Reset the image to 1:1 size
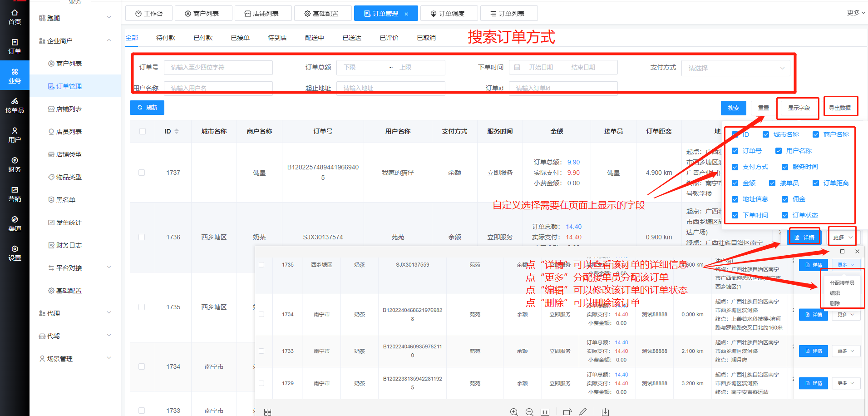This screenshot has width=868, height=416. click(x=545, y=412)
